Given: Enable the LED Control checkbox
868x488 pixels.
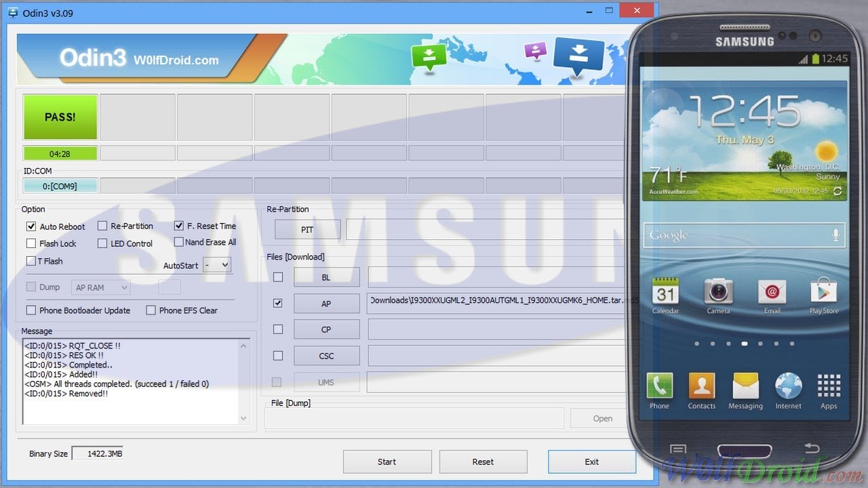Looking at the screenshot, I should pos(102,243).
